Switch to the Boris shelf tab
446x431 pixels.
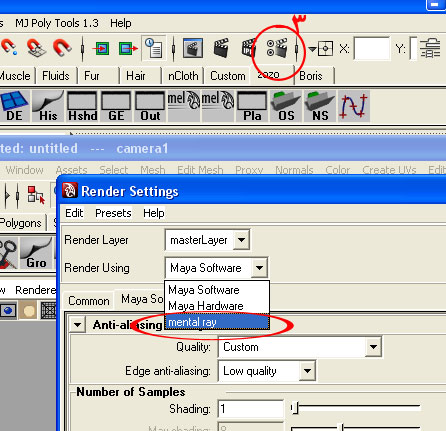pos(311,76)
